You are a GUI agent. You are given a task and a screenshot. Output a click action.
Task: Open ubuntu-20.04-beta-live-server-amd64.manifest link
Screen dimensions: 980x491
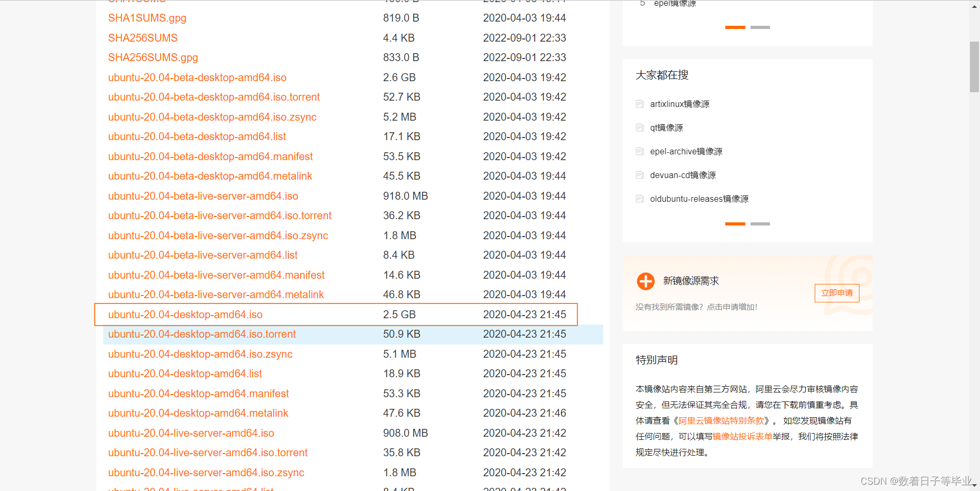tap(216, 275)
